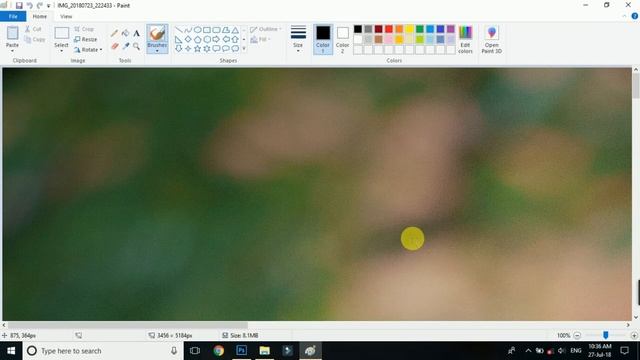Select the Color picker eyedropper tool
Screen dimensions: 640x360
(126, 46)
